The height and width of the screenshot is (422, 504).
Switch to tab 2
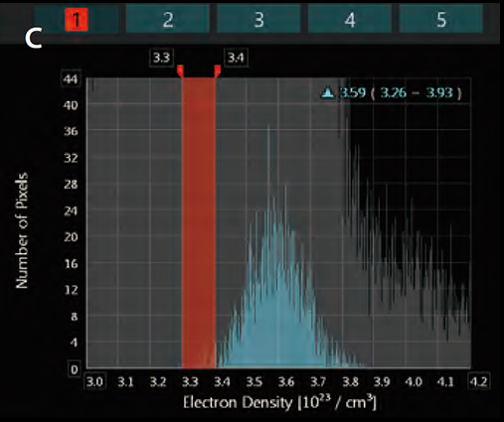point(168,19)
